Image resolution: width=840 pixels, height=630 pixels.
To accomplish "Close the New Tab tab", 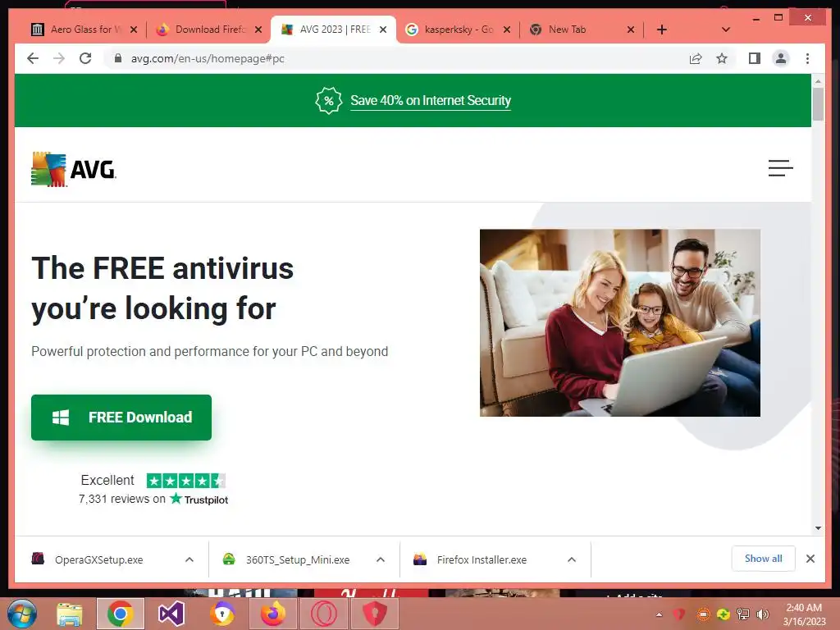I will coord(631,30).
